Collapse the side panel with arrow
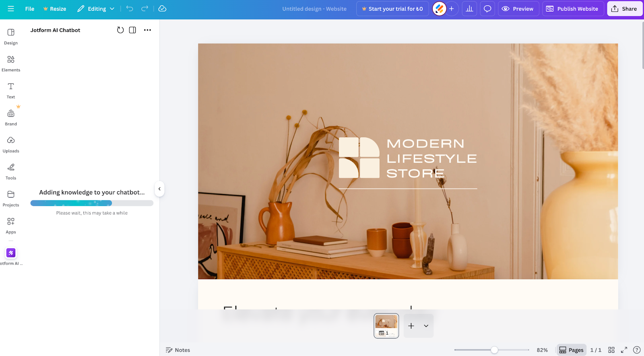 (x=159, y=189)
